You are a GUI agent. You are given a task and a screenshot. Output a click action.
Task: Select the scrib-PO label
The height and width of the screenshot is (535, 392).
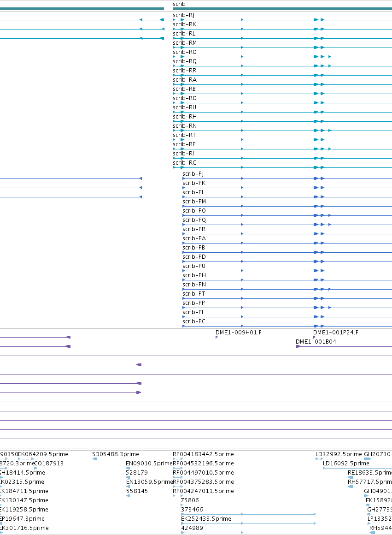pos(194,210)
